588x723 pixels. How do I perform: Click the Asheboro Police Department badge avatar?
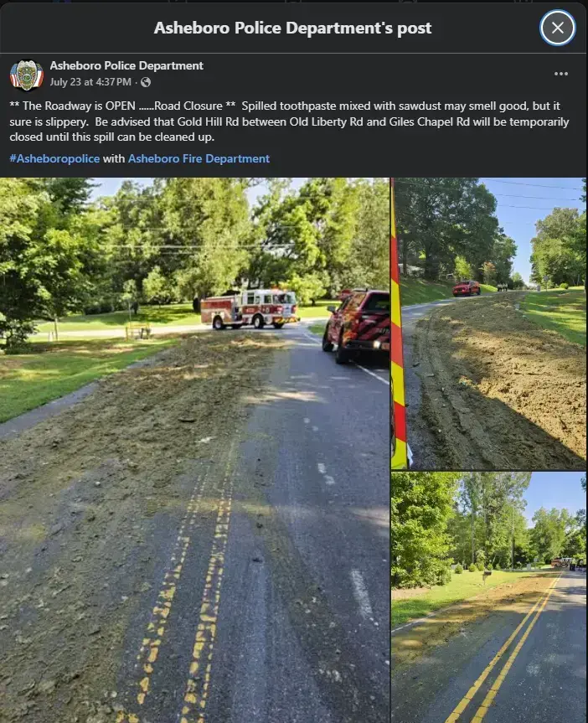pyautogui.click(x=26, y=75)
